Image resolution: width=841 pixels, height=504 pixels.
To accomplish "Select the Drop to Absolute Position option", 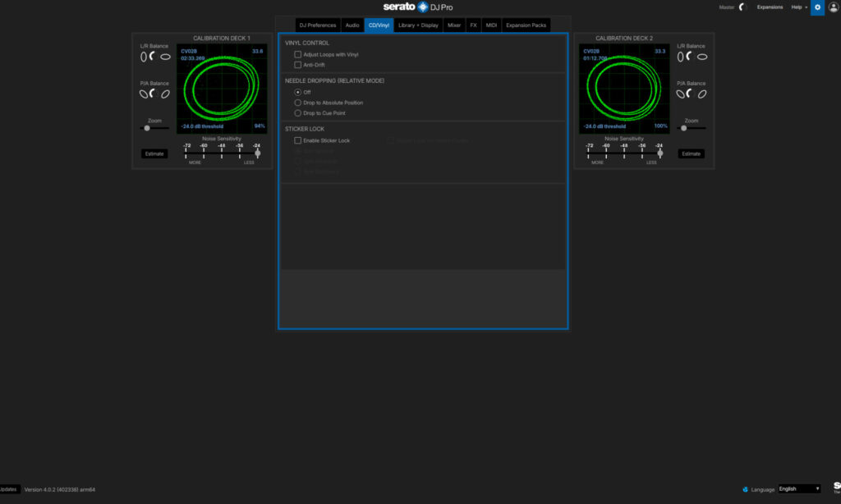I will [298, 103].
